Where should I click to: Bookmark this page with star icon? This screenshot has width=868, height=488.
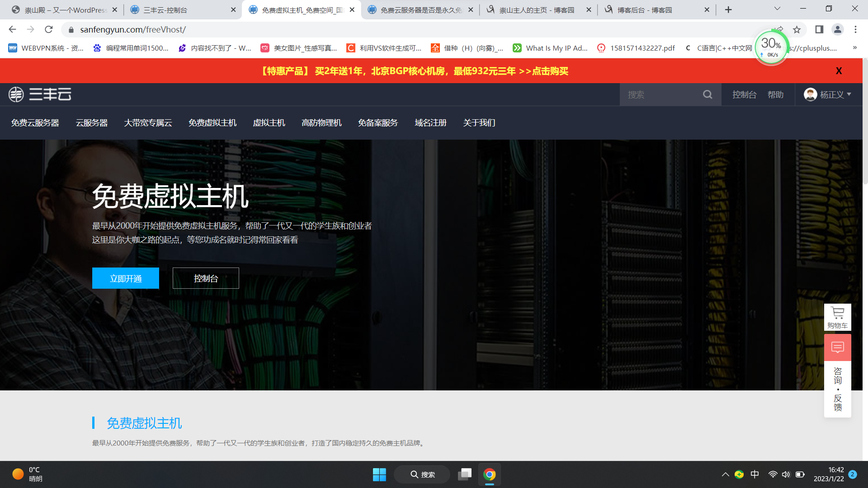click(x=797, y=29)
